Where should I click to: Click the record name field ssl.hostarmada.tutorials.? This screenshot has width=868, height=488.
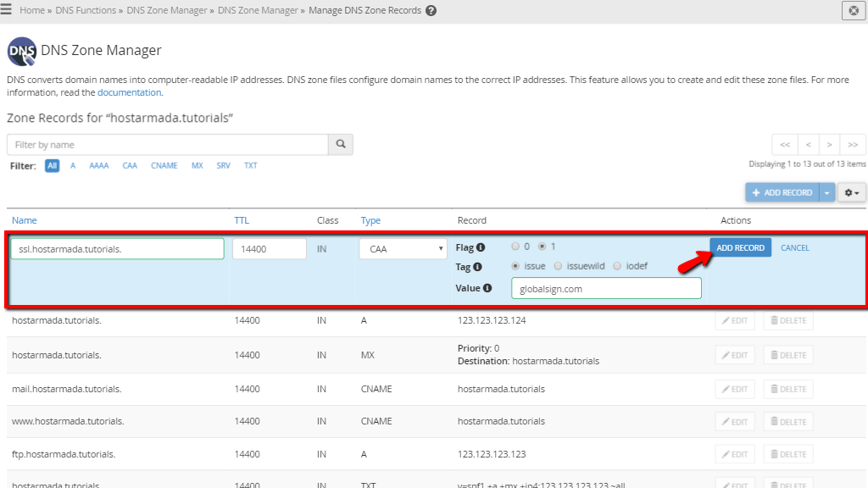coord(117,249)
